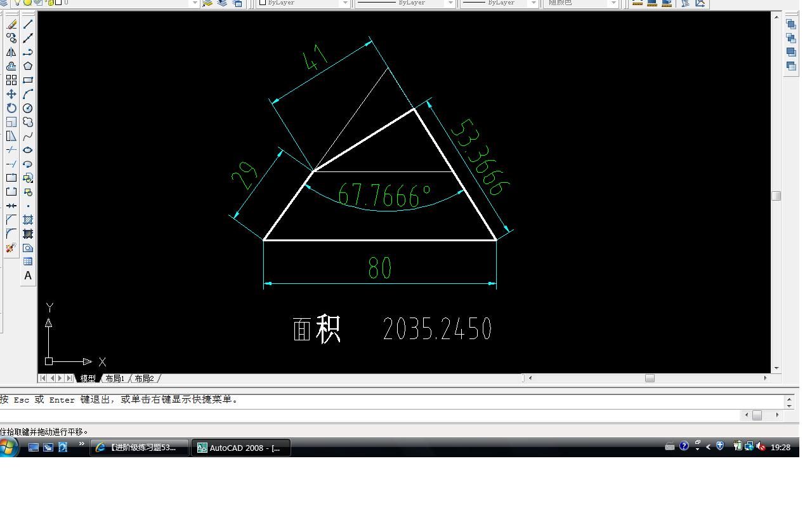Screen dimensions: 812x508
Task: Select the Insert Block tool
Action: coord(28,178)
